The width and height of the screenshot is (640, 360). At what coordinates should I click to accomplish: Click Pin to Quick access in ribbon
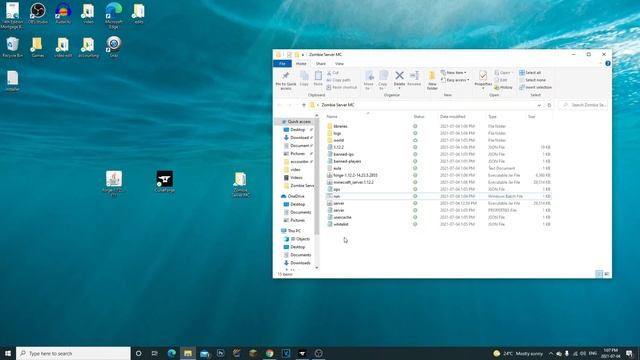(286, 80)
